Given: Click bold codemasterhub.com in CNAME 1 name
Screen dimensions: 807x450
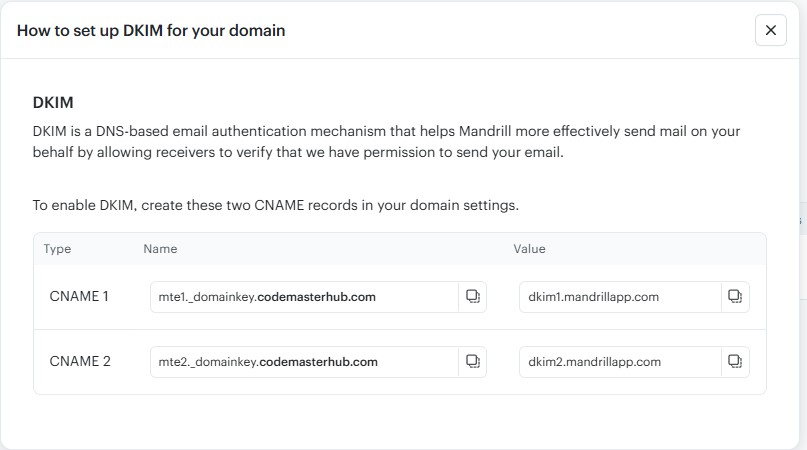Looking at the screenshot, I should click(317, 297).
